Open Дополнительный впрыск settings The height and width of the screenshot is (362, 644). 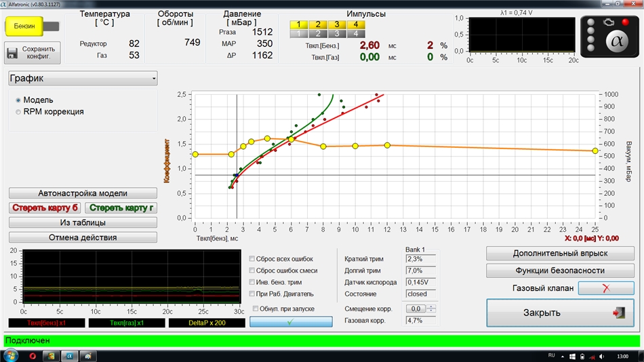560,253
